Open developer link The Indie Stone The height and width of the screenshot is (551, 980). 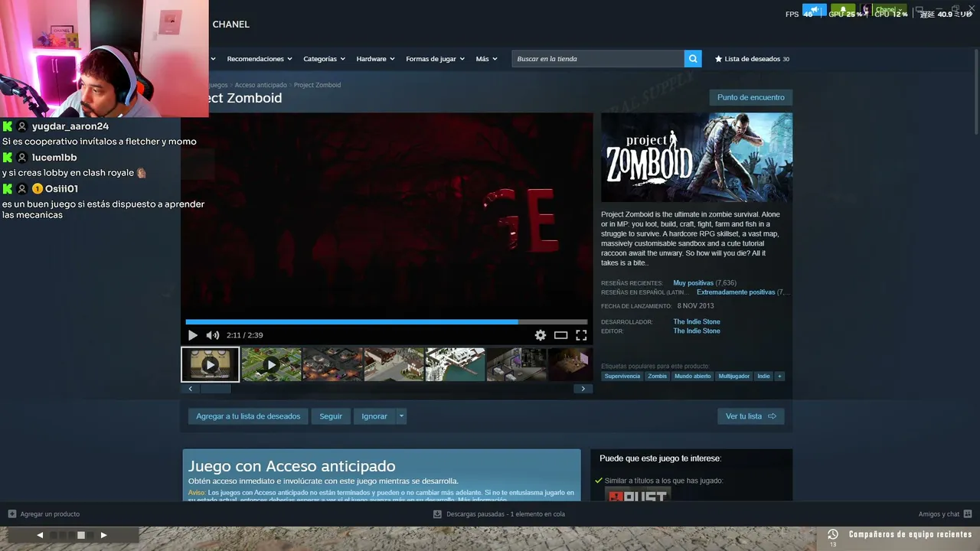(697, 322)
